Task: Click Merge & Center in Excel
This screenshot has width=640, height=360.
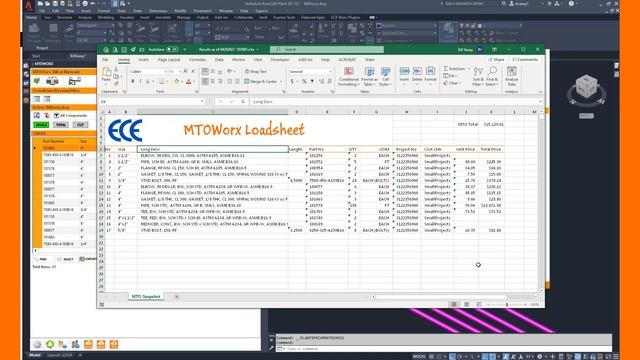Action: point(260,82)
